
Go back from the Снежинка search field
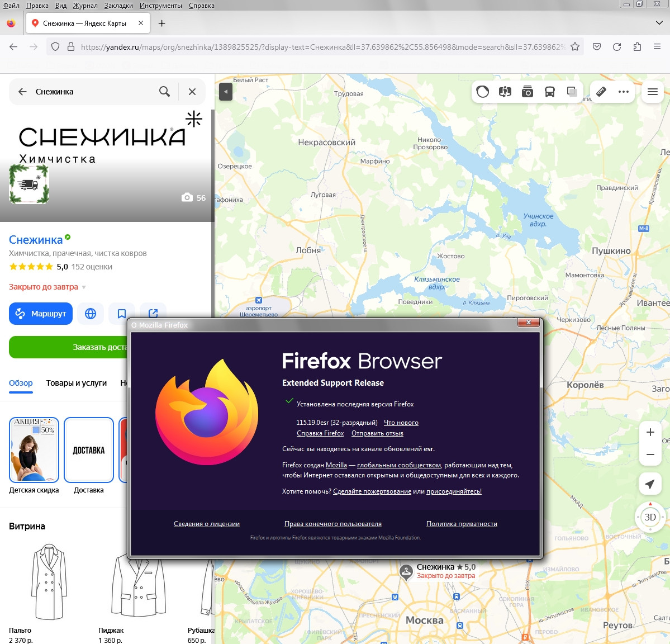tap(23, 92)
